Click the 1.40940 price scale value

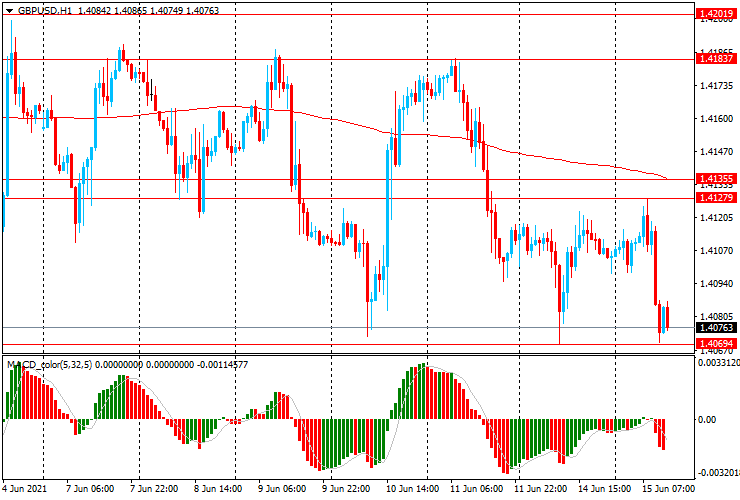(x=717, y=284)
